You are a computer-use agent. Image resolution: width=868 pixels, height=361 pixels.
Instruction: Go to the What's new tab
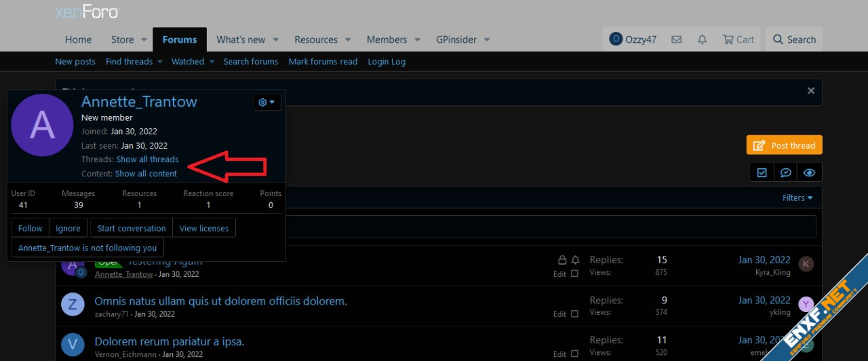click(x=241, y=39)
